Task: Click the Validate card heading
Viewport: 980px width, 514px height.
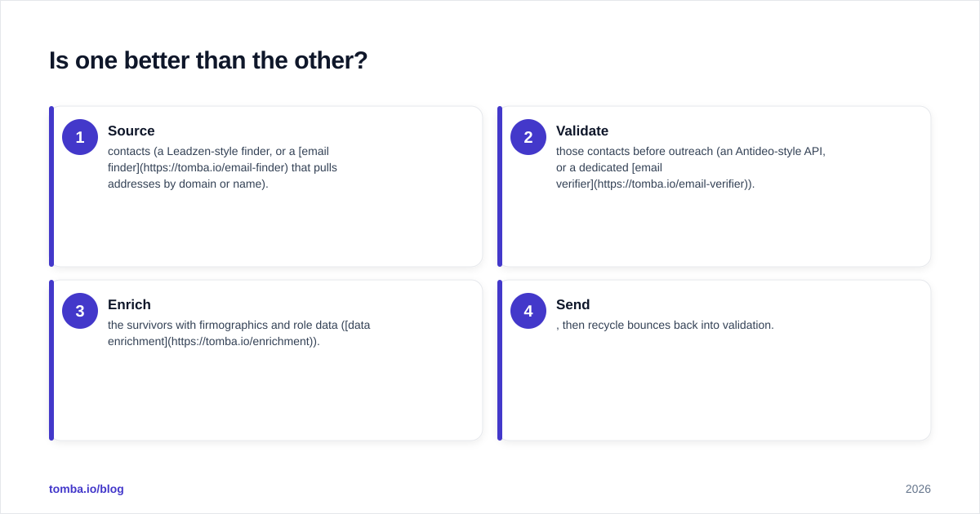Action: tap(582, 131)
